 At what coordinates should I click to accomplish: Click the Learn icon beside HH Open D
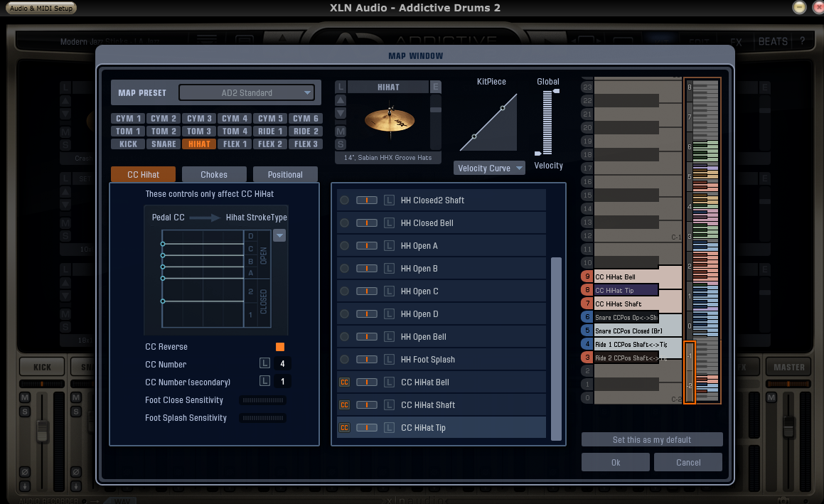389,313
